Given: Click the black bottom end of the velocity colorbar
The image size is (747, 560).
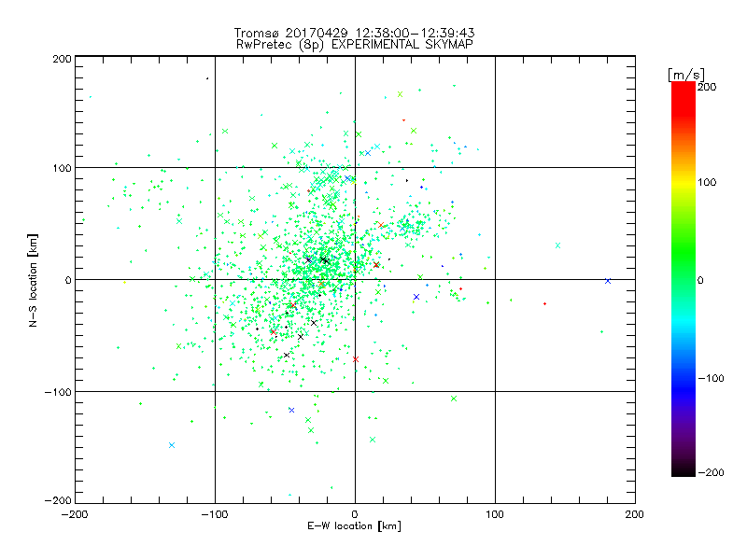Looking at the screenshot, I should (x=684, y=470).
